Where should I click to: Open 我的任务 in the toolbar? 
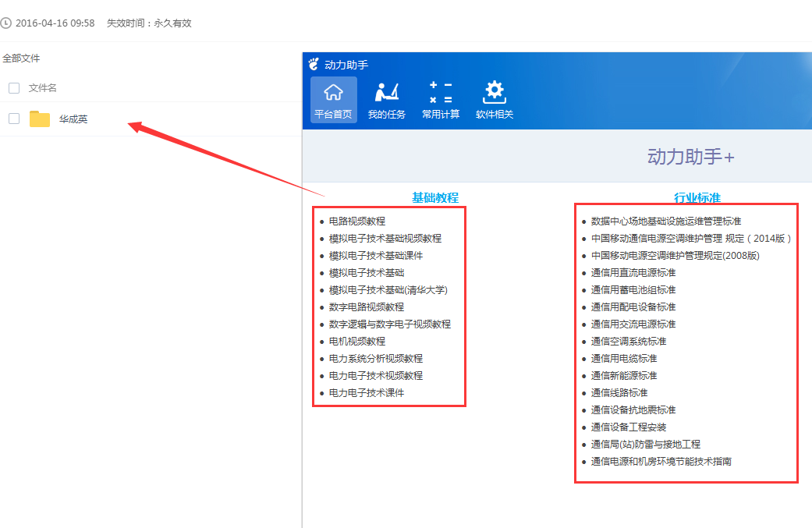point(387,99)
